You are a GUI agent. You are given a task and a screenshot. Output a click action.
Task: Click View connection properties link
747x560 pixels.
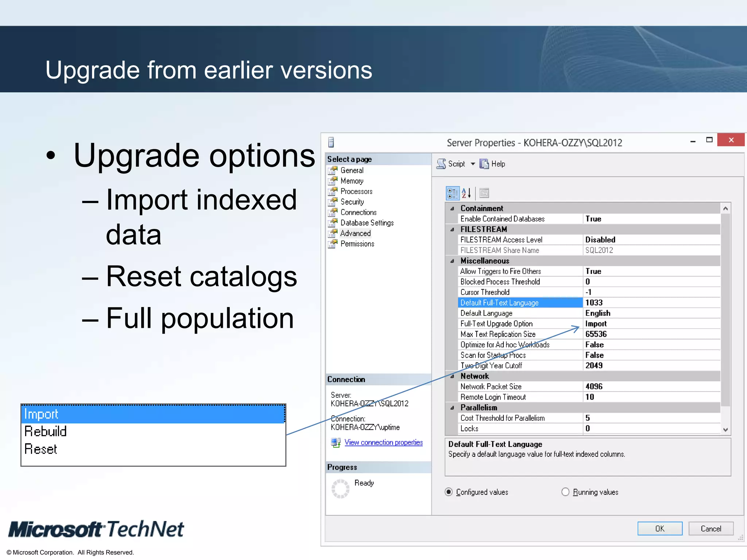(384, 442)
